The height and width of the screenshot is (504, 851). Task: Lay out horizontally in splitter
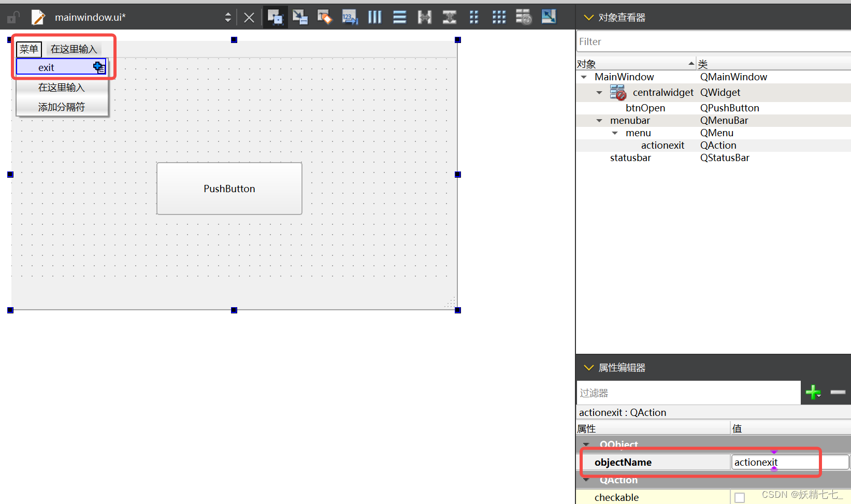(425, 17)
